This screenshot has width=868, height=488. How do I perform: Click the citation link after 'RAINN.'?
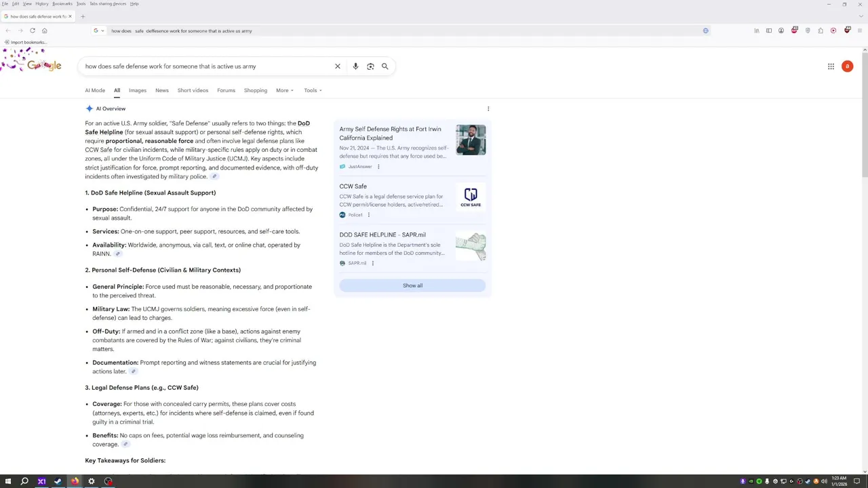click(x=117, y=254)
